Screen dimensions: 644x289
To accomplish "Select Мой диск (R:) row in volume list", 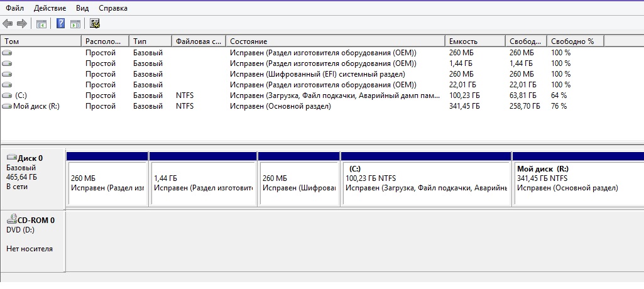I will tap(38, 106).
